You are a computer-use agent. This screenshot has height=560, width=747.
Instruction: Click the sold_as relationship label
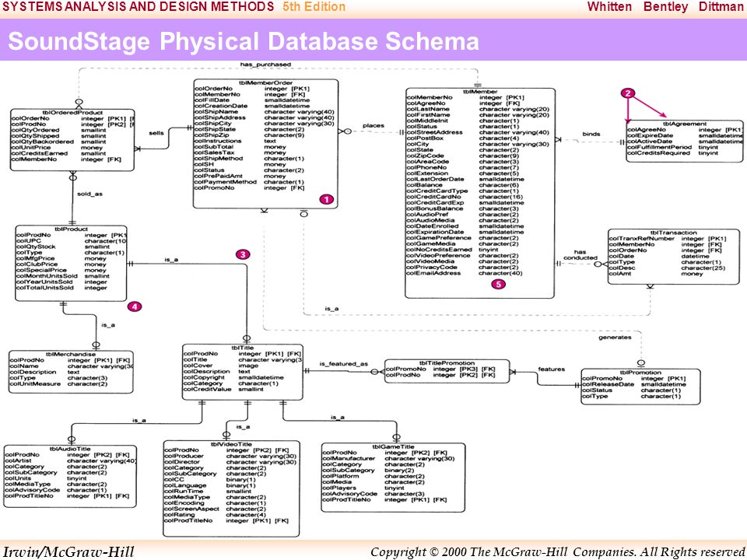pyautogui.click(x=89, y=194)
